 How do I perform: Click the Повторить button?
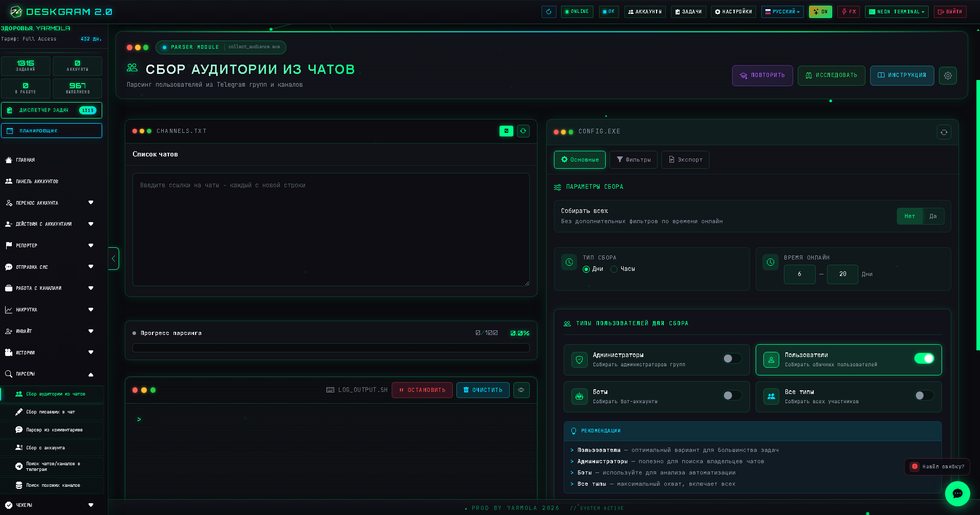click(x=762, y=75)
